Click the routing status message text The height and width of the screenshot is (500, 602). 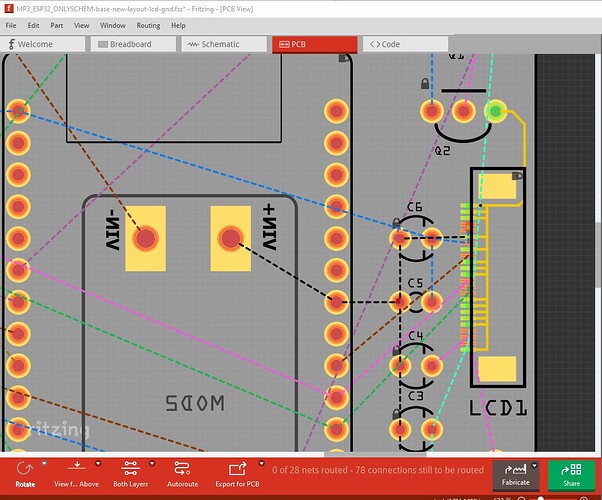click(378, 470)
